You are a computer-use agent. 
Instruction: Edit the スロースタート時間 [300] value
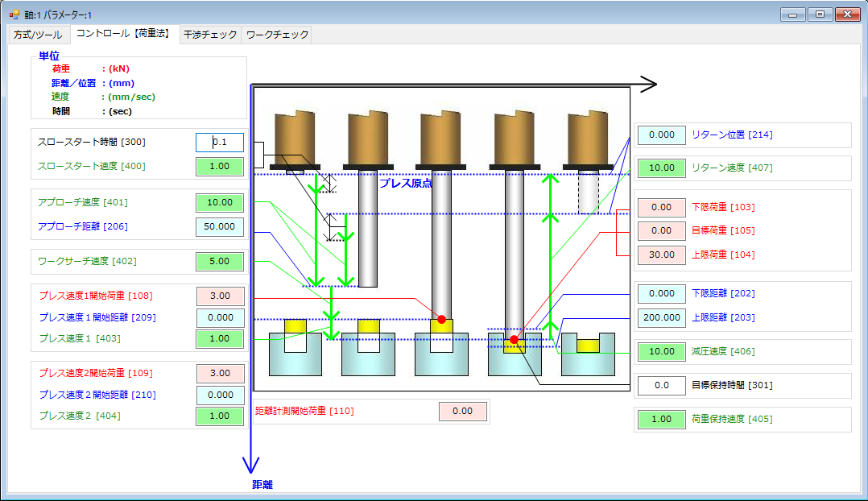coord(221,142)
